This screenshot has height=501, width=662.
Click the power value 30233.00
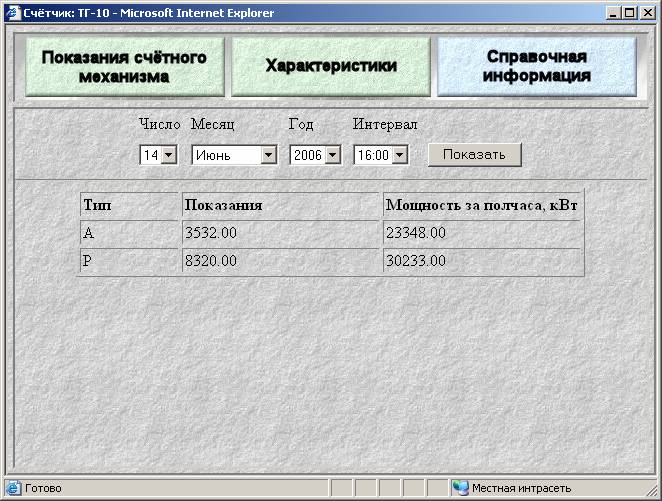(416, 261)
